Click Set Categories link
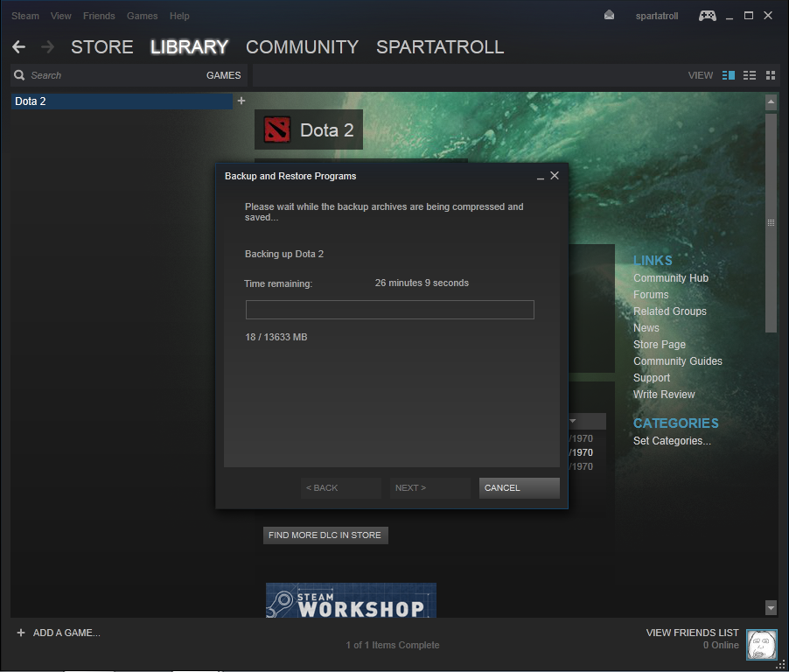Image resolution: width=789 pixels, height=672 pixels. point(672,440)
